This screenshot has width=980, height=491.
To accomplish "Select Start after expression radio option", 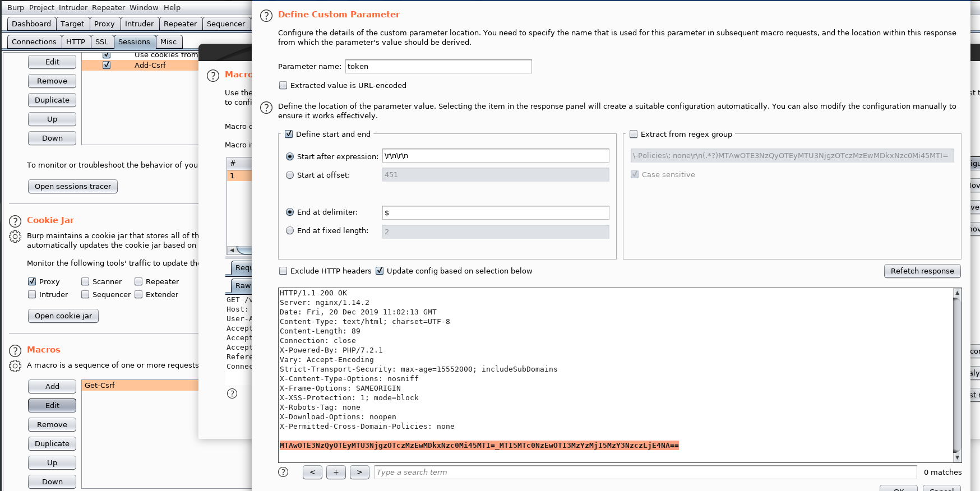I will coord(290,156).
